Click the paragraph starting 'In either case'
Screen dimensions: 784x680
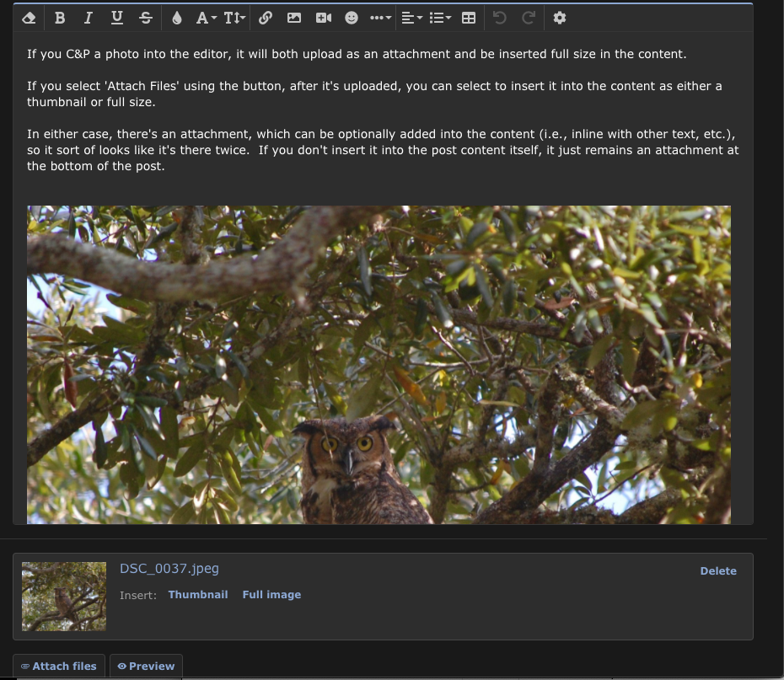(x=383, y=150)
